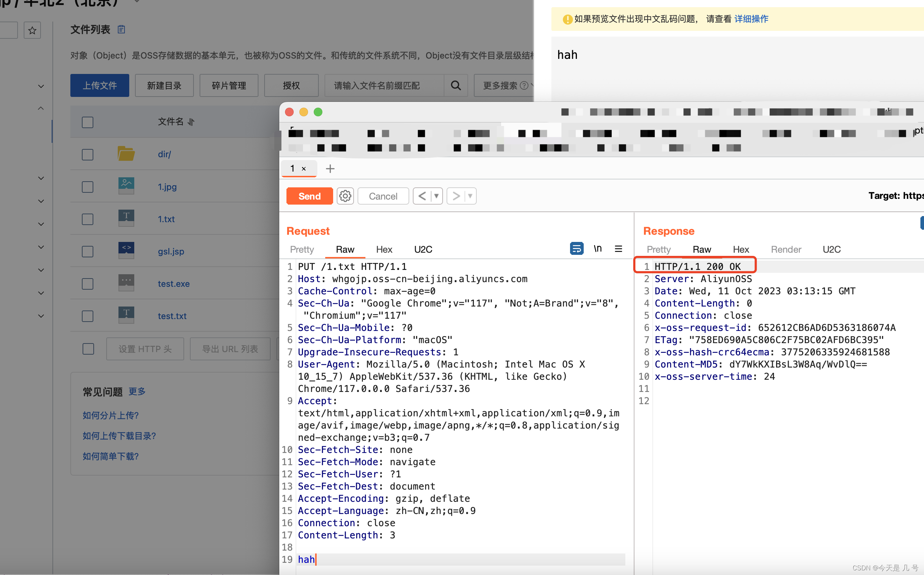This screenshot has height=575, width=924.
Task: Check the 1.txt row checkbox
Action: (88, 219)
